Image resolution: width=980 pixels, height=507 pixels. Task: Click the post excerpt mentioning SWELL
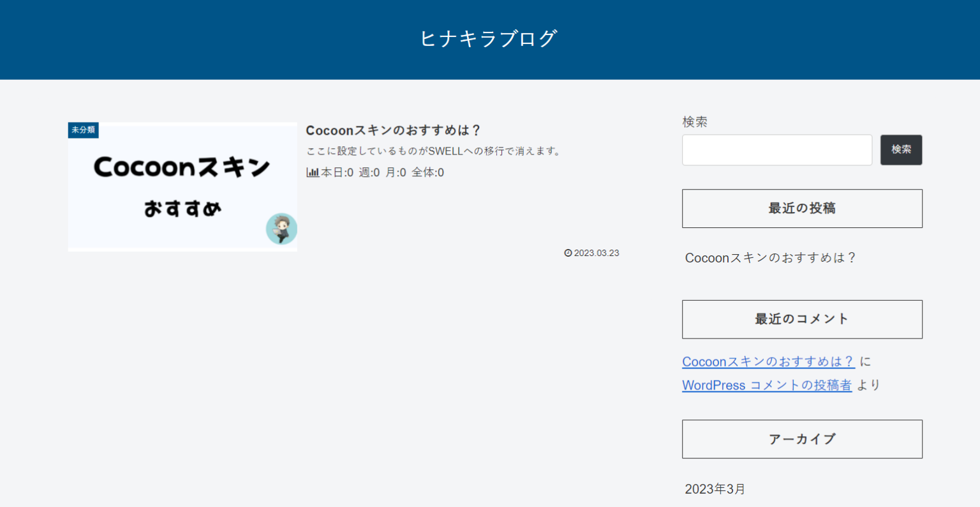point(434,151)
